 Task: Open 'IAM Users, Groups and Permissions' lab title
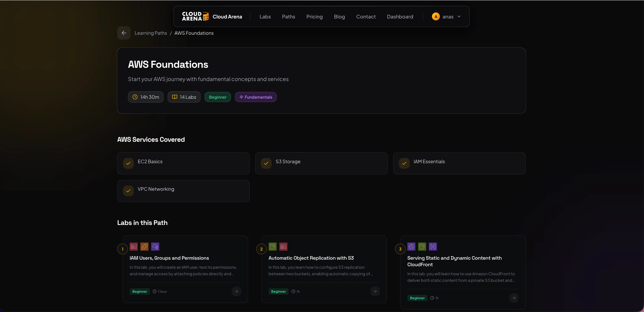click(x=169, y=258)
